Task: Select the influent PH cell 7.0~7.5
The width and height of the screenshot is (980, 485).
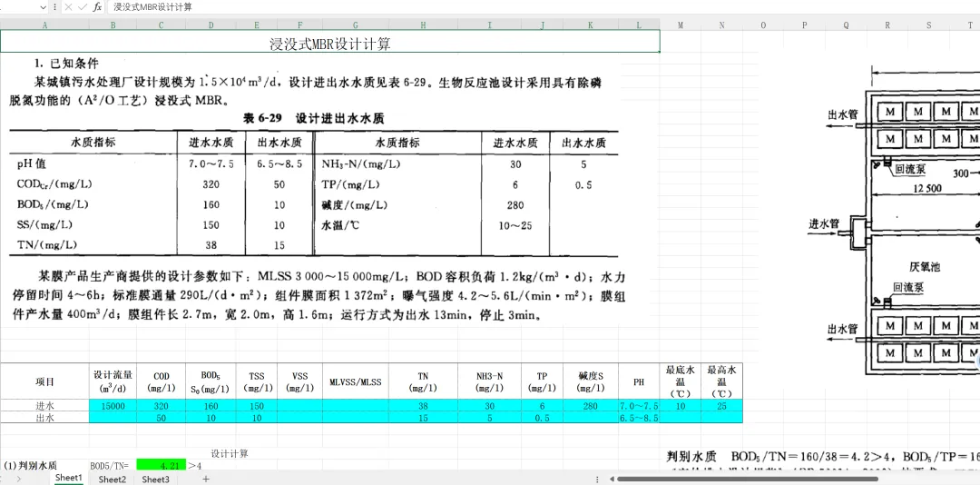Action: [x=639, y=405]
